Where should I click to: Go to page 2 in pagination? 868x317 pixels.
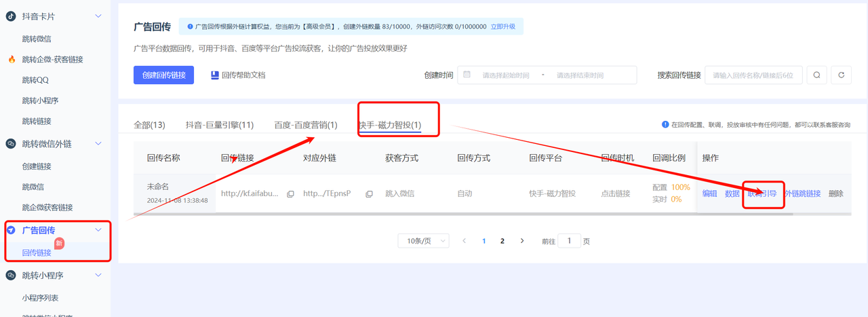tap(502, 241)
